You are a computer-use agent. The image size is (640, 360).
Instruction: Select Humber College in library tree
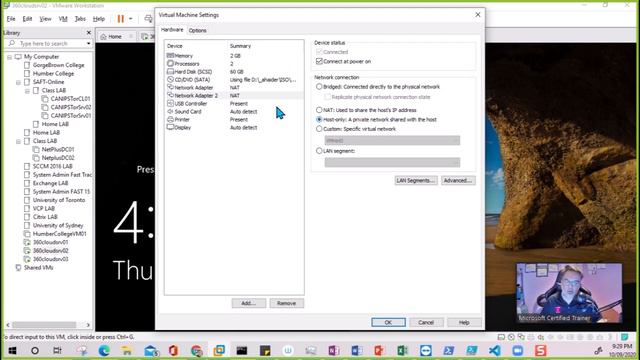coord(53,73)
